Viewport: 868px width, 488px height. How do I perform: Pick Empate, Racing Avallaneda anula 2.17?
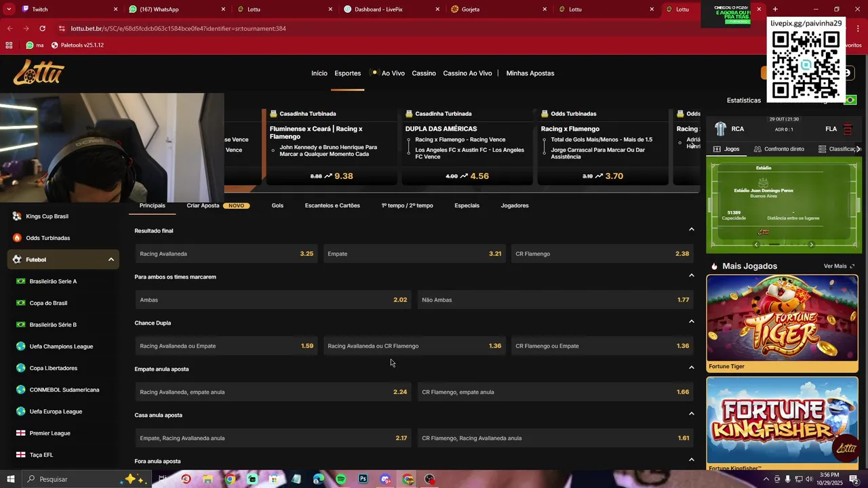[x=273, y=438]
